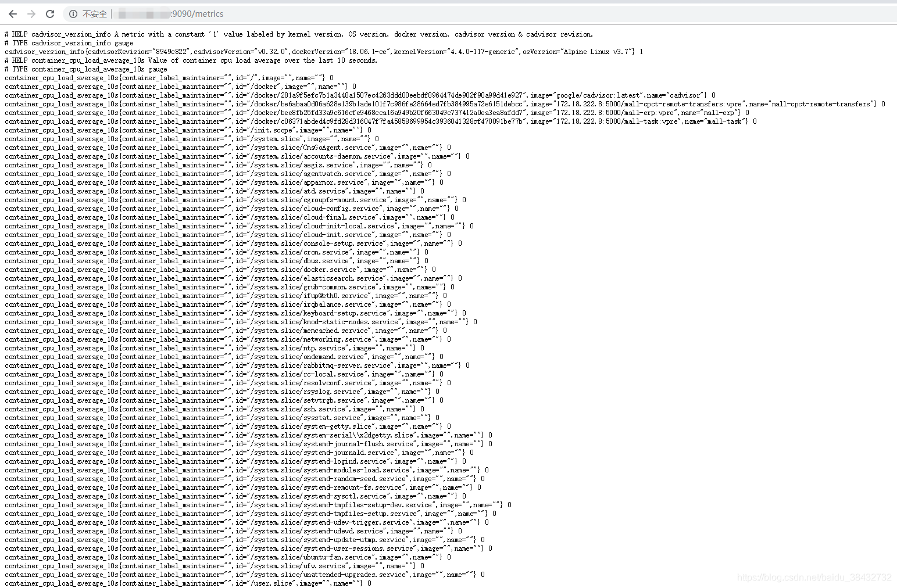Click the browser forward arrow
Viewport: 897px width, 588px height.
pos(31,14)
